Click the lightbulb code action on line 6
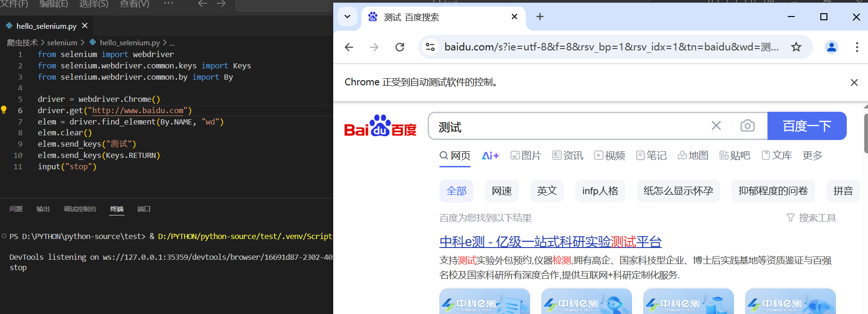Image resolution: width=868 pixels, height=314 pixels. point(4,110)
